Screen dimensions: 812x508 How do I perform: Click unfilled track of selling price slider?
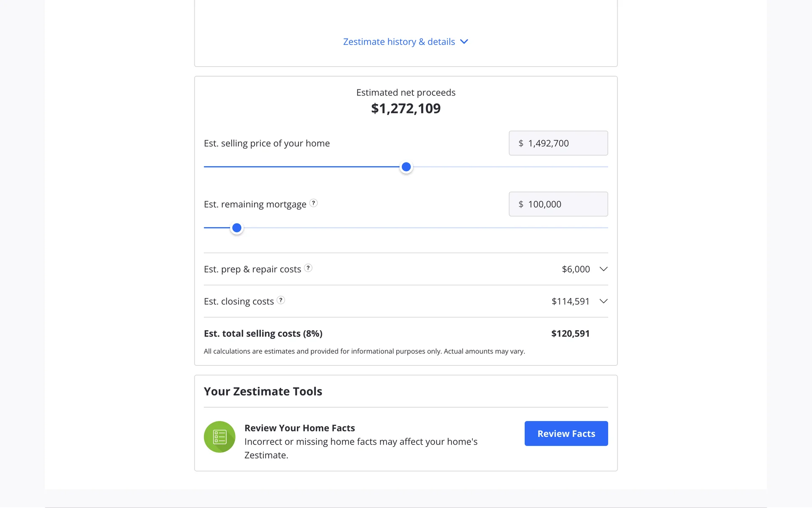(x=507, y=167)
